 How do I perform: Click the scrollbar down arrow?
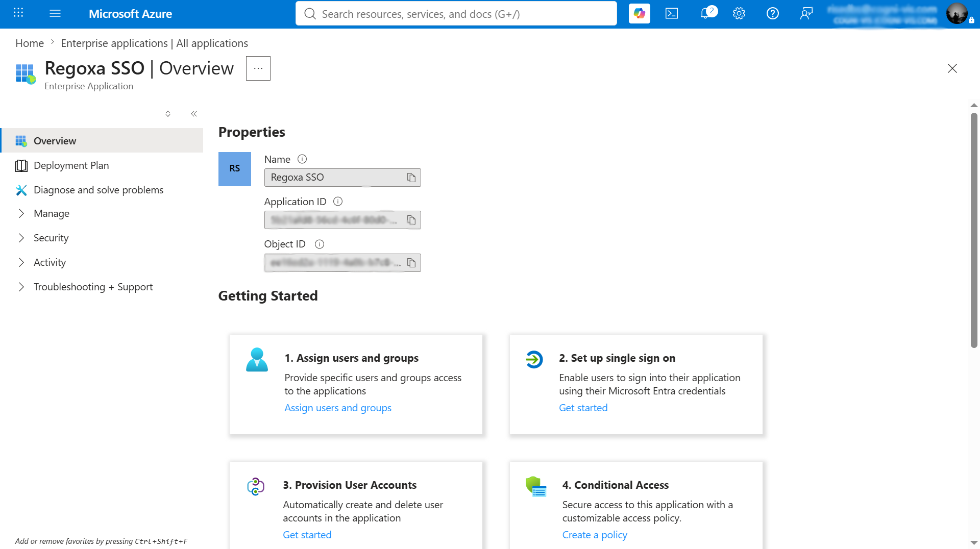coord(974,543)
